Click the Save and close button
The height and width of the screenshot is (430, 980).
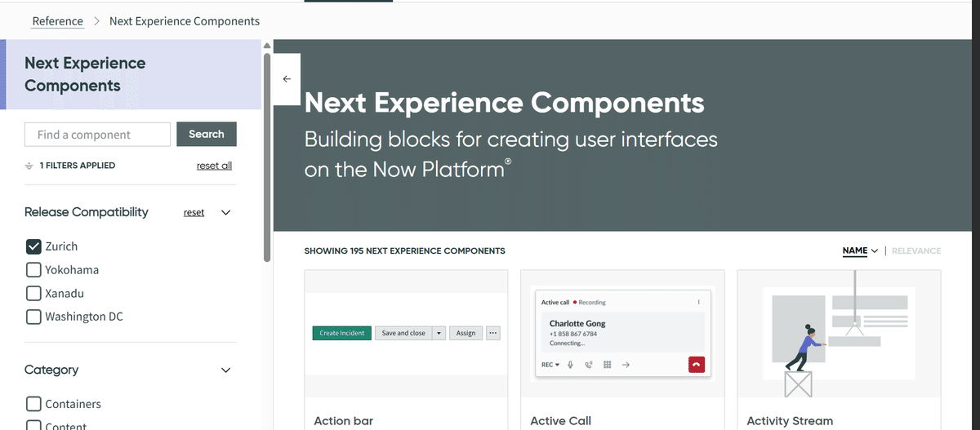(403, 333)
